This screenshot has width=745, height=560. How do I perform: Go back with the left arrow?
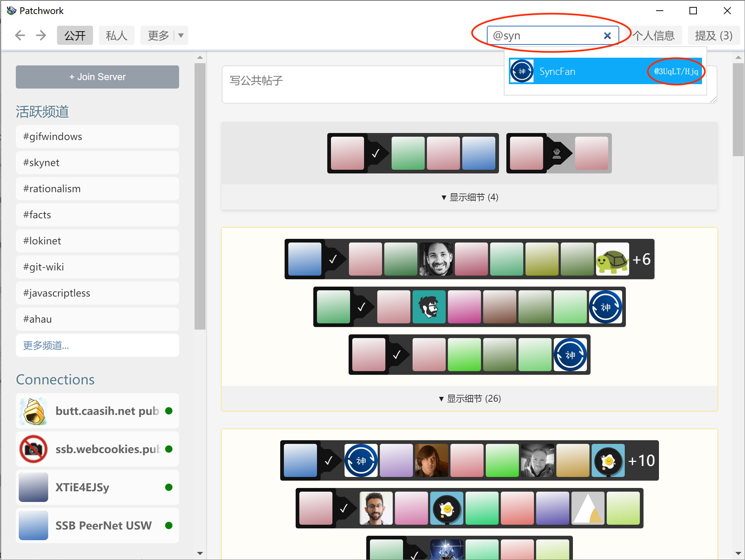tap(20, 35)
